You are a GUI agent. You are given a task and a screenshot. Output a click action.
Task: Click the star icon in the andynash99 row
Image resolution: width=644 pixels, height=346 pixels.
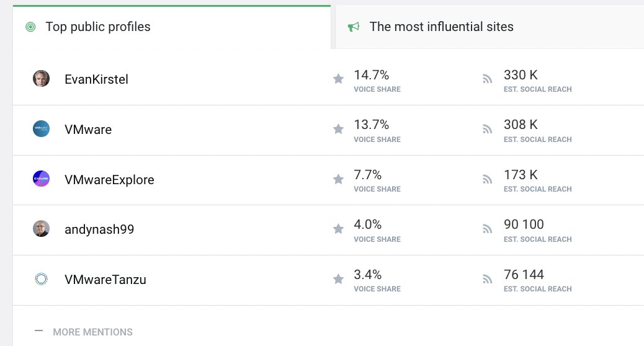point(338,229)
